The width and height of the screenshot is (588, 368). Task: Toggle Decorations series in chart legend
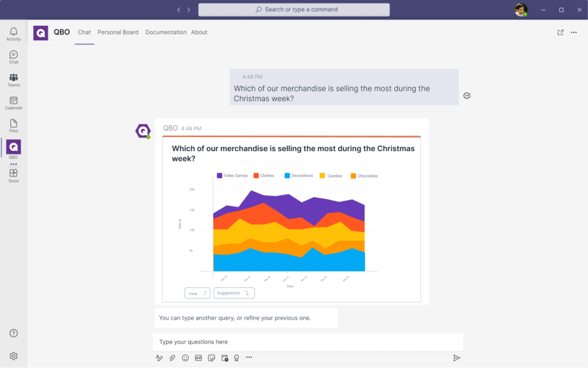coord(299,175)
